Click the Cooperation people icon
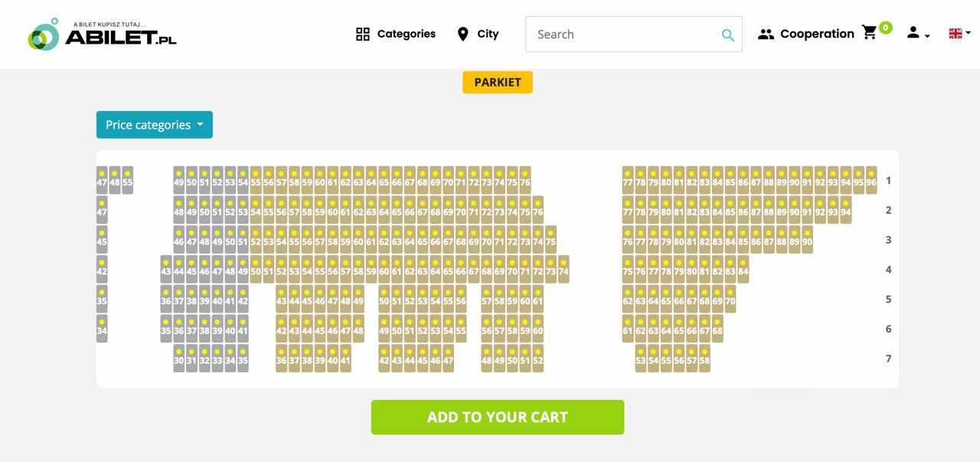Image resolution: width=980 pixels, height=462 pixels. point(766,34)
